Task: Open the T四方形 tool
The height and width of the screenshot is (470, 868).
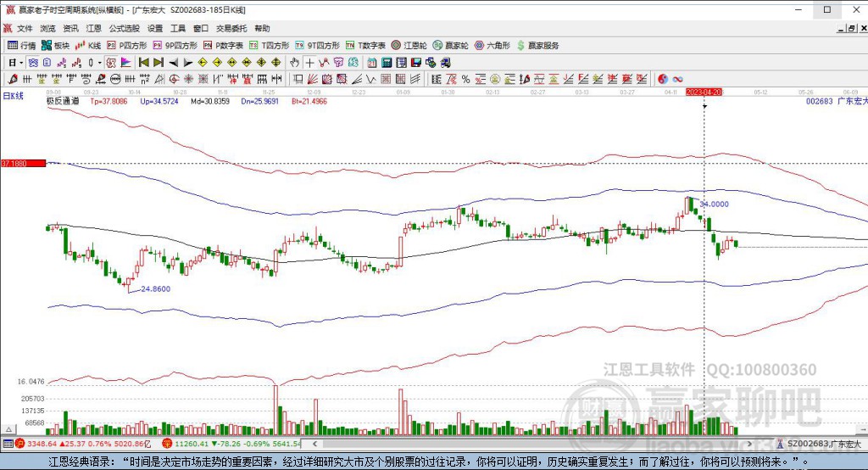Action: tap(269, 46)
